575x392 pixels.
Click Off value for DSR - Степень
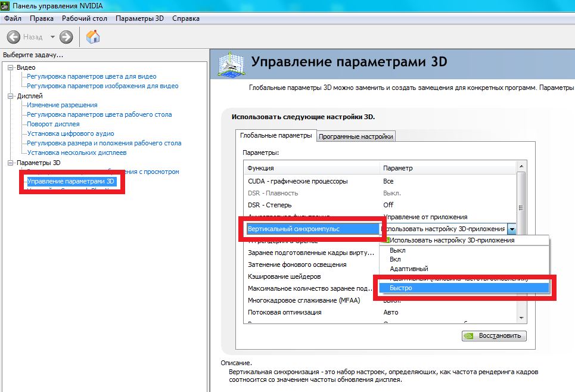click(388, 205)
